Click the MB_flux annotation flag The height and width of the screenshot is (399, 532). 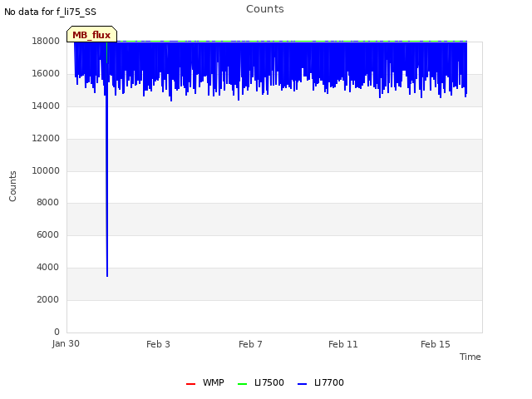point(91,34)
